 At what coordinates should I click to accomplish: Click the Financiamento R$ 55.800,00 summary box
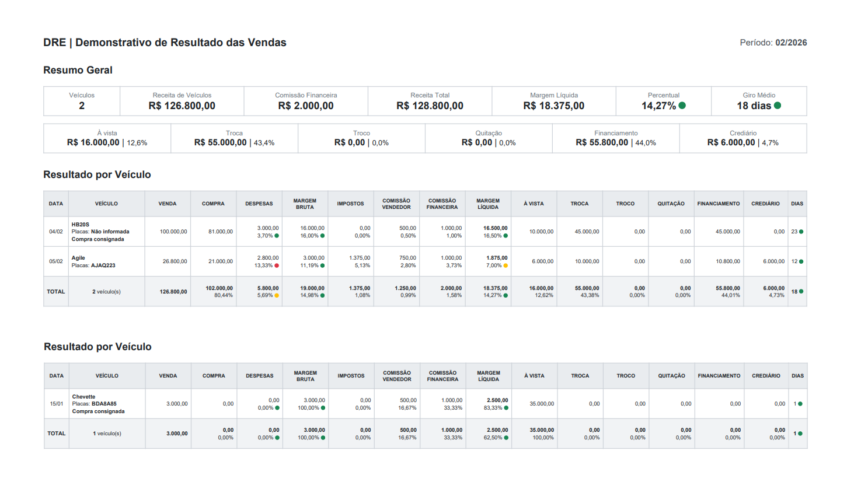coord(616,139)
